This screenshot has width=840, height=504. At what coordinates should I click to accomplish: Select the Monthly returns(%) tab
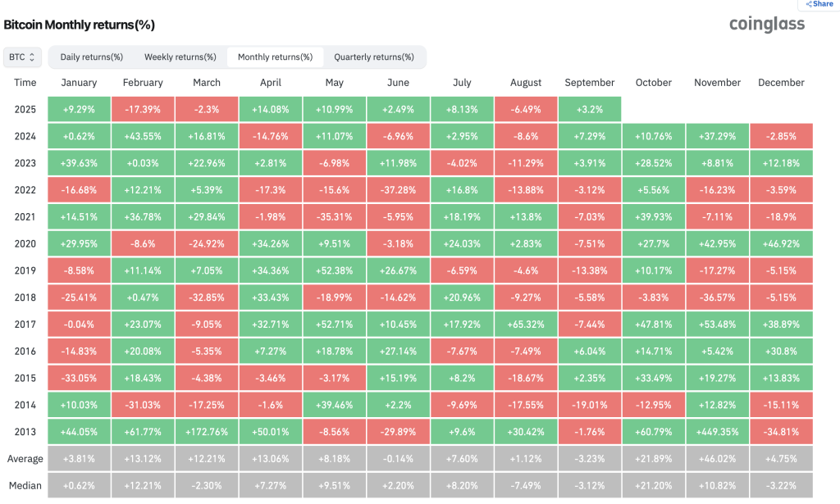point(275,57)
